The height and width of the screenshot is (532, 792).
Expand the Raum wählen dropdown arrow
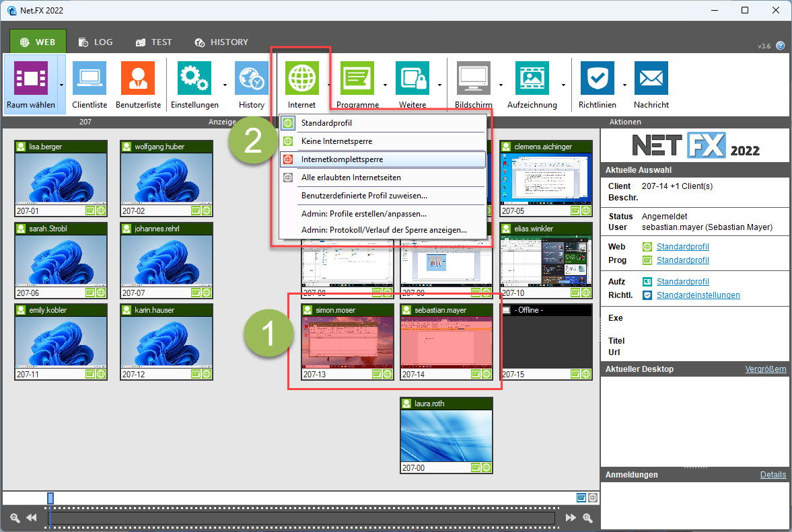coord(62,85)
